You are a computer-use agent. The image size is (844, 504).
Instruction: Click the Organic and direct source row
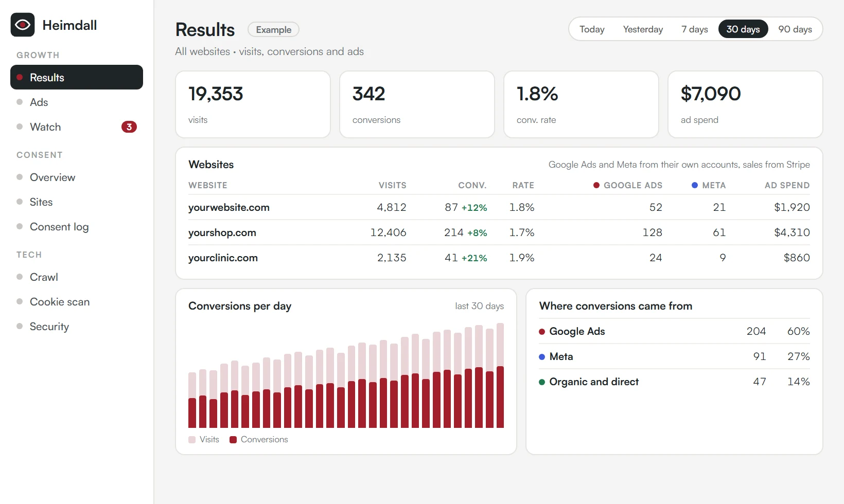coord(674,382)
